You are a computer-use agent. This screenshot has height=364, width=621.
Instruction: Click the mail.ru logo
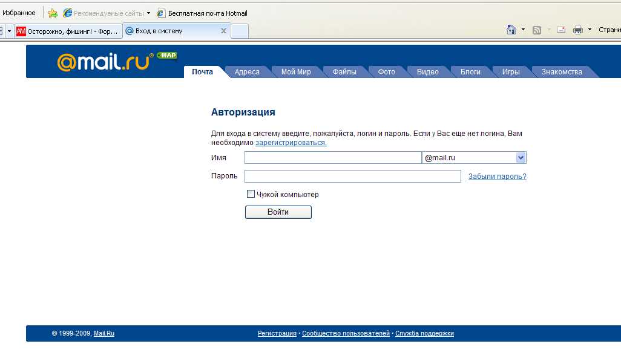click(x=105, y=61)
